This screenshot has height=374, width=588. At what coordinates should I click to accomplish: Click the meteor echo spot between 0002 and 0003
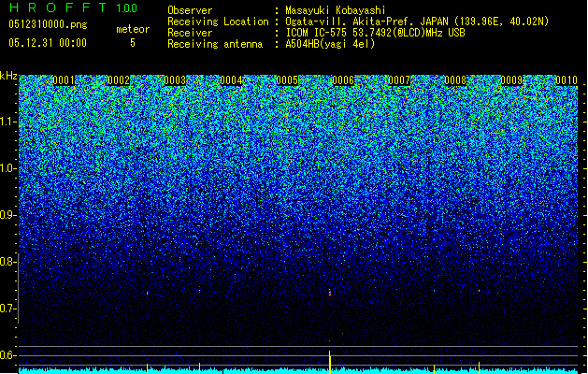[x=148, y=293]
